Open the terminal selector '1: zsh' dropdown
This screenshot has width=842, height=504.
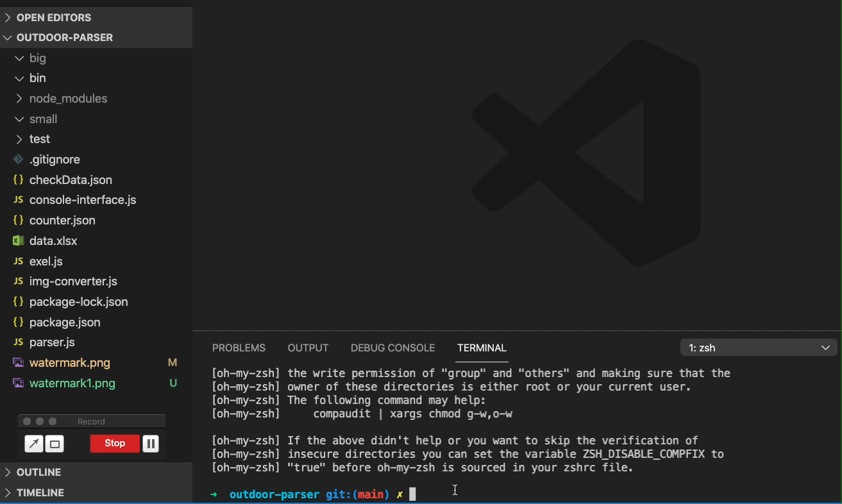click(759, 348)
